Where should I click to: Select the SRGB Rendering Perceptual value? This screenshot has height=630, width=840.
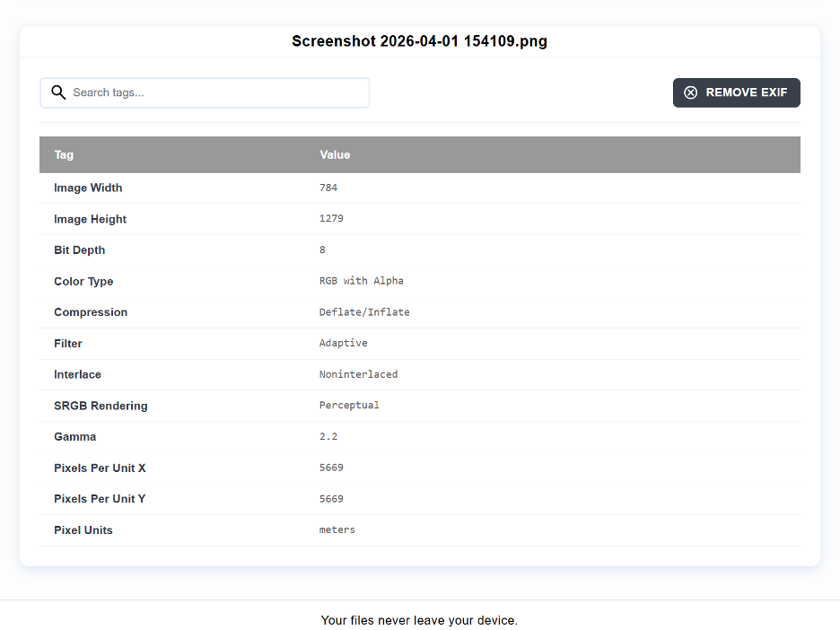(x=350, y=405)
